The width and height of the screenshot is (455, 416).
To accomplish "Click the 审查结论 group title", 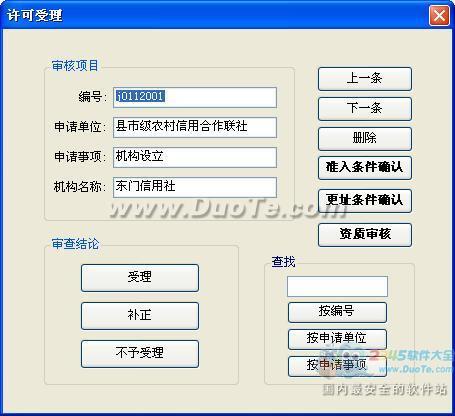I will point(75,244).
